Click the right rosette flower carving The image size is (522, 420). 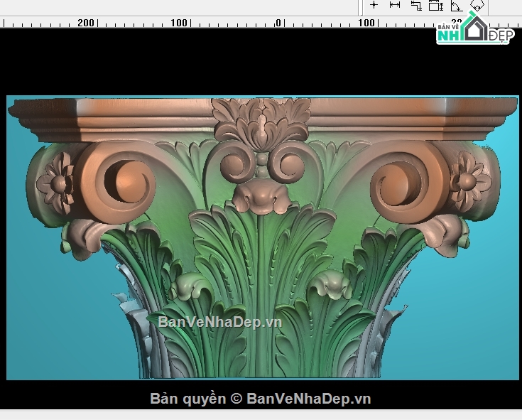pos(468,181)
